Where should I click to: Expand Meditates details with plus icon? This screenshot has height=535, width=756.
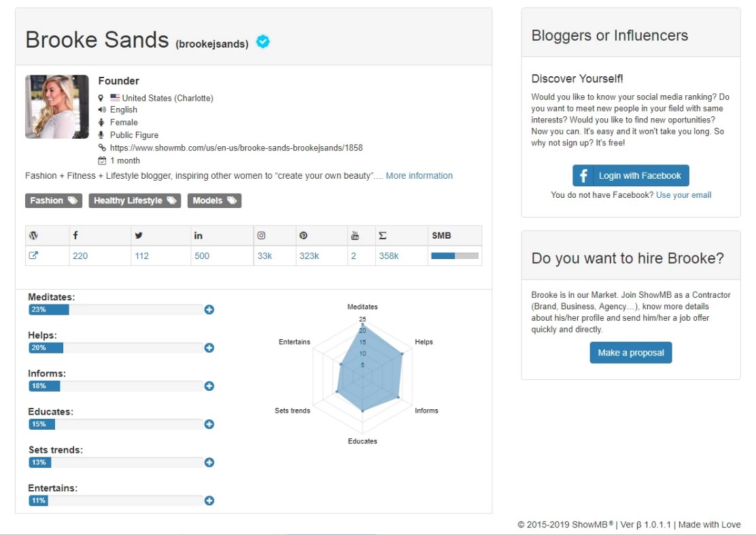click(209, 310)
